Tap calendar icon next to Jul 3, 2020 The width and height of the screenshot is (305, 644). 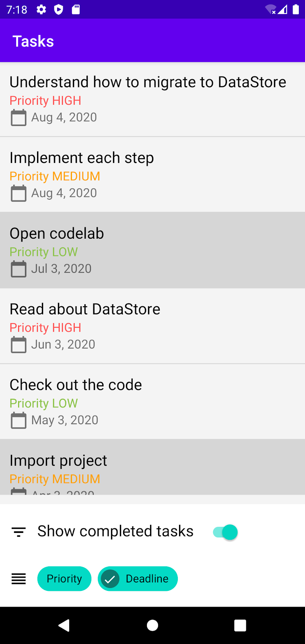point(18,269)
